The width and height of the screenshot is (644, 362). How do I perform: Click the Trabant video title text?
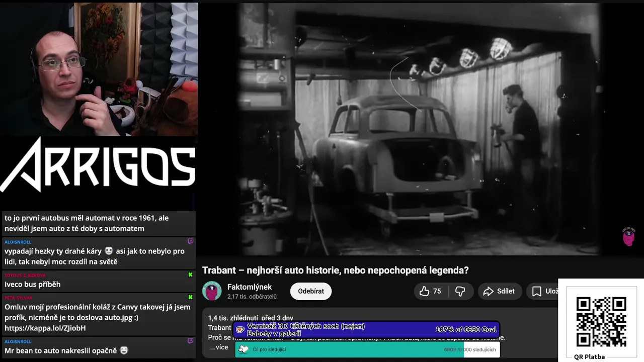click(x=335, y=270)
